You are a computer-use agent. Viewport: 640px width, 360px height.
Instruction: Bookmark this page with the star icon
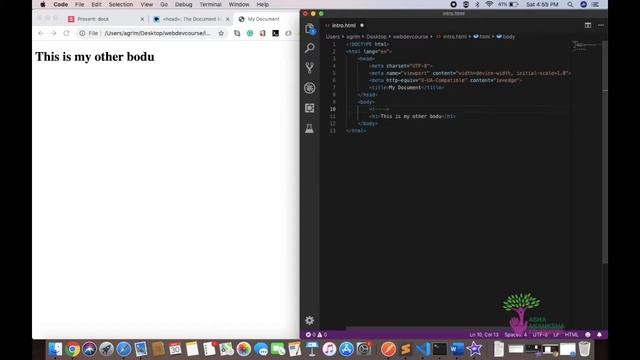[221, 33]
